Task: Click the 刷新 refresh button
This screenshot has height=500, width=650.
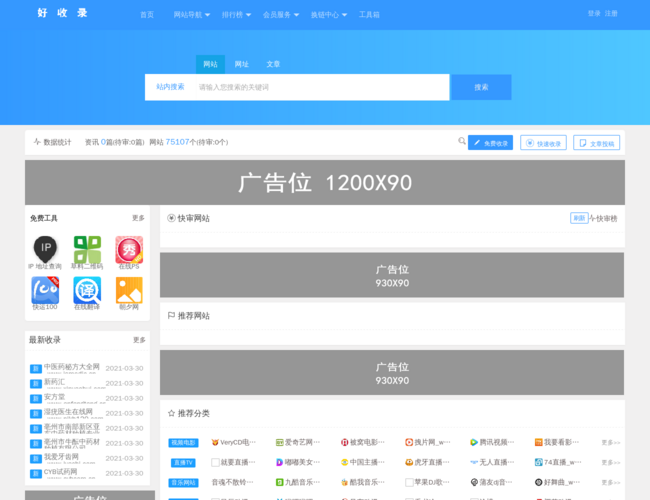Action: [579, 218]
